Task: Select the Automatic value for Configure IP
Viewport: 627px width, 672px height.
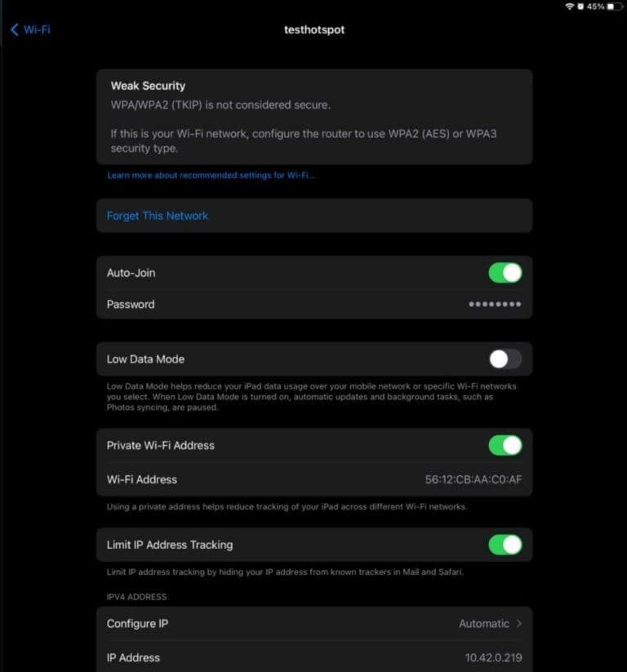Action: [484, 624]
